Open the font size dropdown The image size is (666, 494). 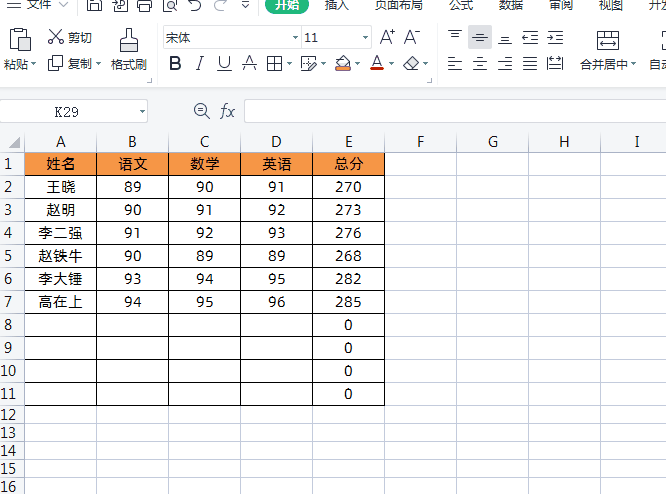click(365, 37)
